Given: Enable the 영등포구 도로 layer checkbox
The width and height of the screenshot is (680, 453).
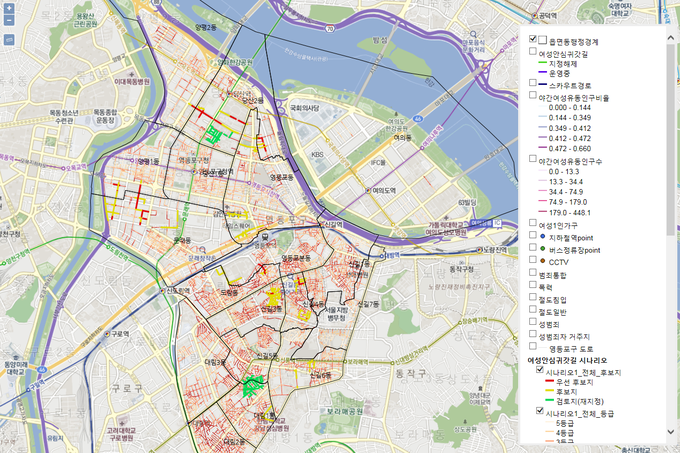Looking at the screenshot, I should [533, 346].
